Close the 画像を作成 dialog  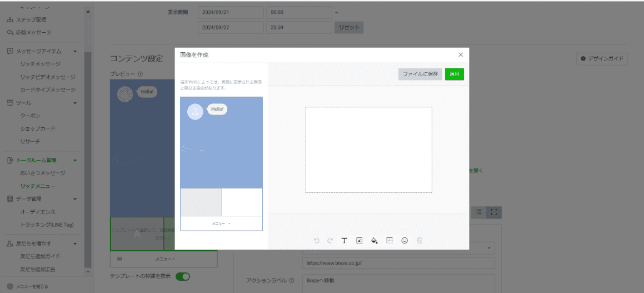pyautogui.click(x=460, y=54)
